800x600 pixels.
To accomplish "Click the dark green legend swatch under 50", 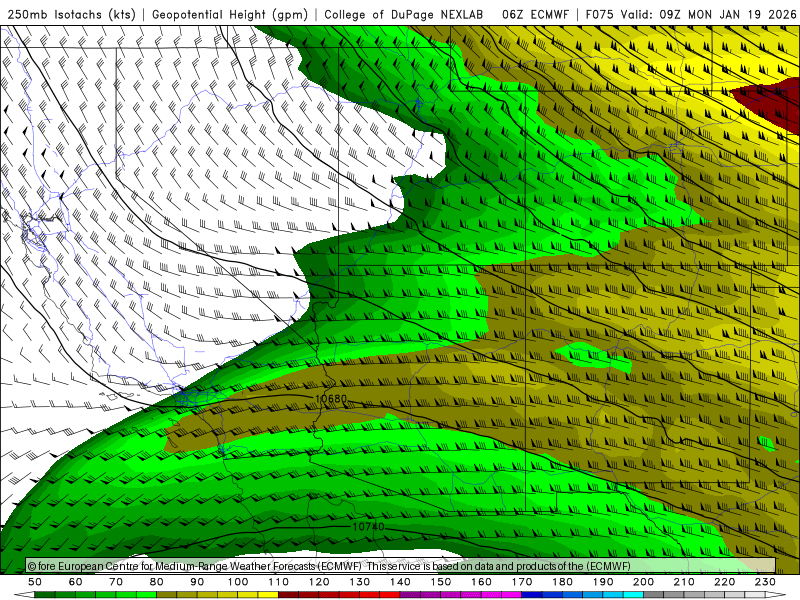I will tap(45, 595).
